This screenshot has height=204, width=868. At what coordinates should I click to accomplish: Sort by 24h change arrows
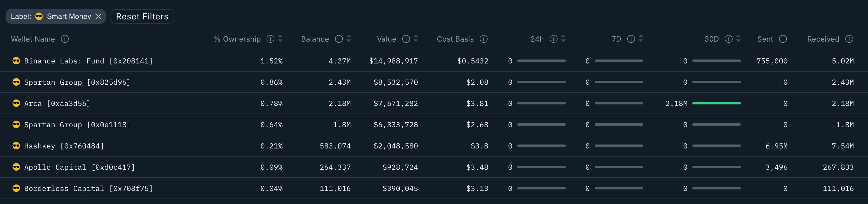pyautogui.click(x=563, y=39)
